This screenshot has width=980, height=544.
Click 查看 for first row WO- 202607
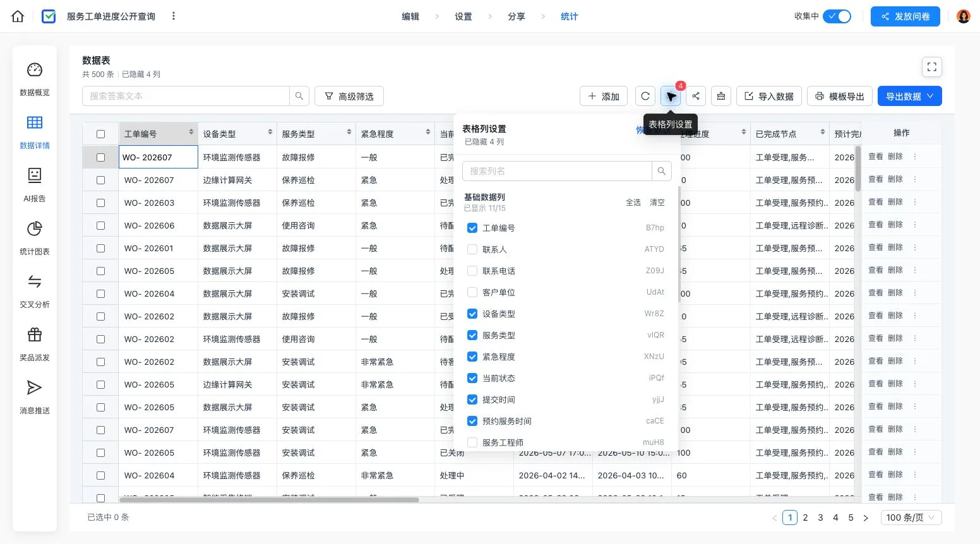[876, 157]
